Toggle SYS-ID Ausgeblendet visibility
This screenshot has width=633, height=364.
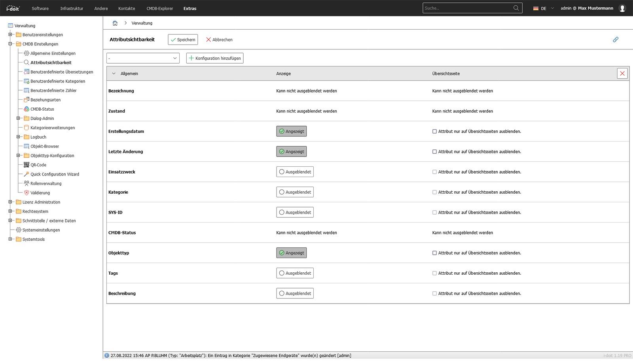click(x=295, y=212)
